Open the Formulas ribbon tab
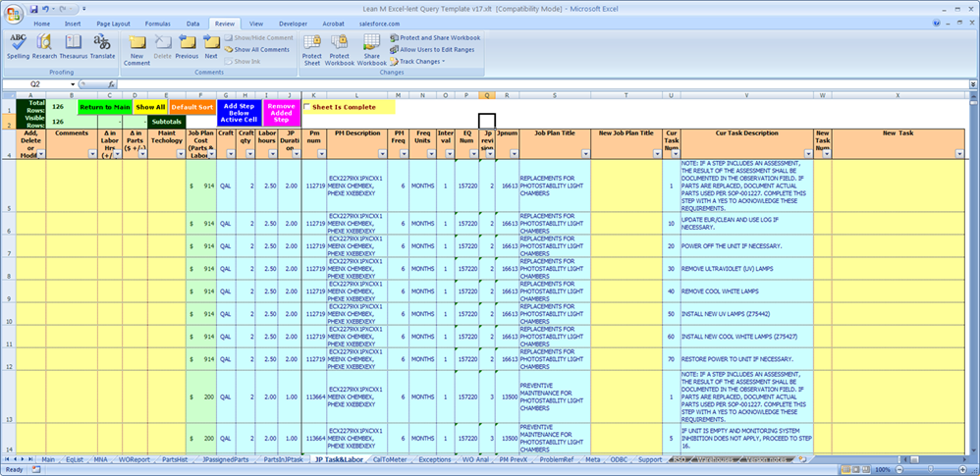 coord(157,24)
